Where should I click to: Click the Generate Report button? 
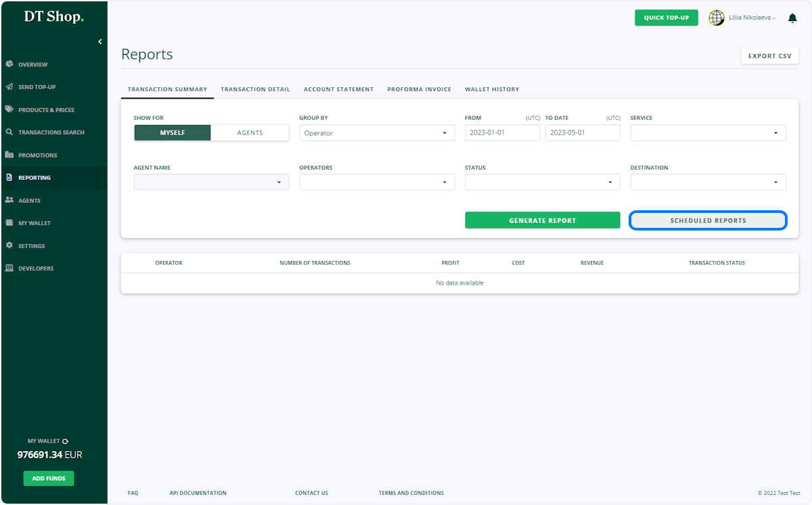543,220
